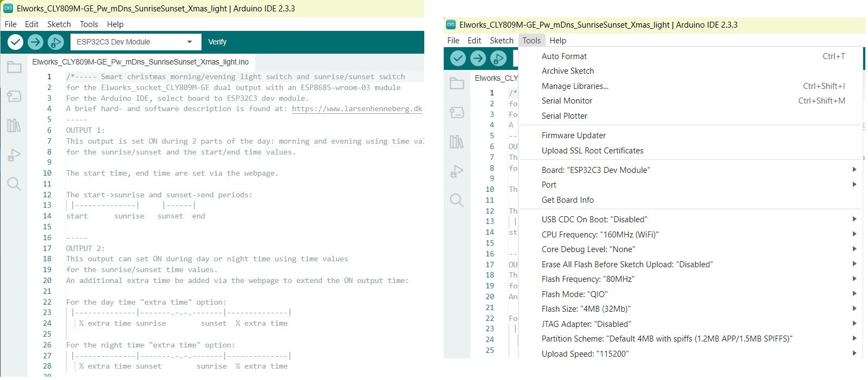868x380 pixels.
Task: Expand USB CDC On Boot submenu
Action: [690, 220]
